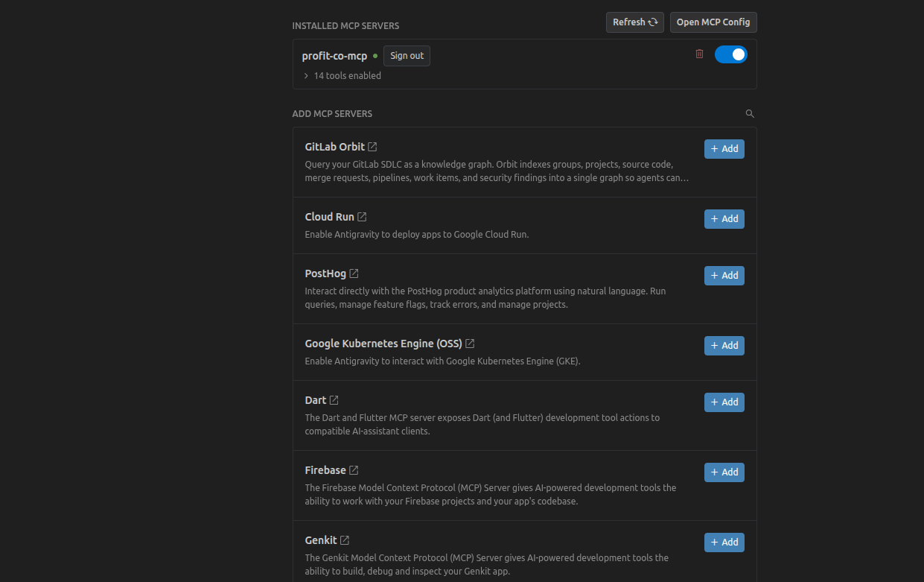
Task: Click the Dart title
Action: pos(316,400)
